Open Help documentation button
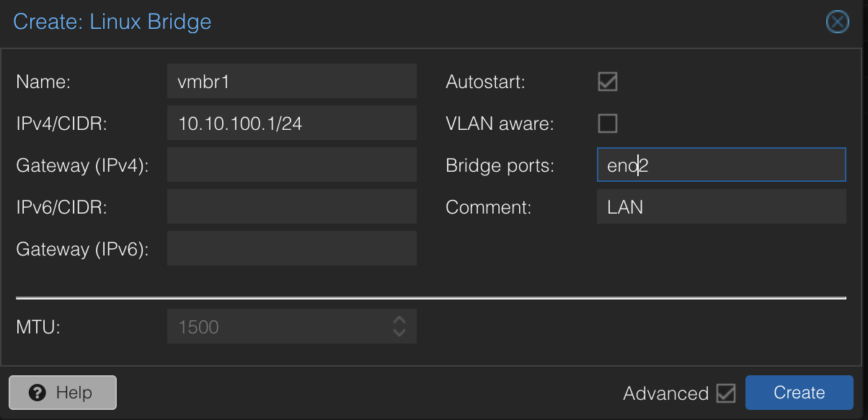Image resolution: width=868 pixels, height=420 pixels. click(x=62, y=393)
